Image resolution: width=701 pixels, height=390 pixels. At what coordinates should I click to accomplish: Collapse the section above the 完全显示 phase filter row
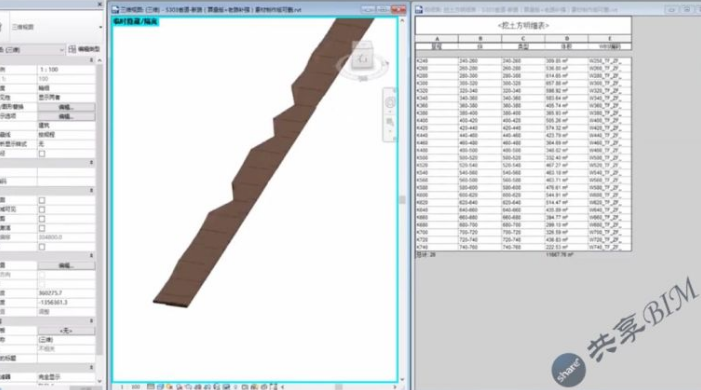[92, 368]
